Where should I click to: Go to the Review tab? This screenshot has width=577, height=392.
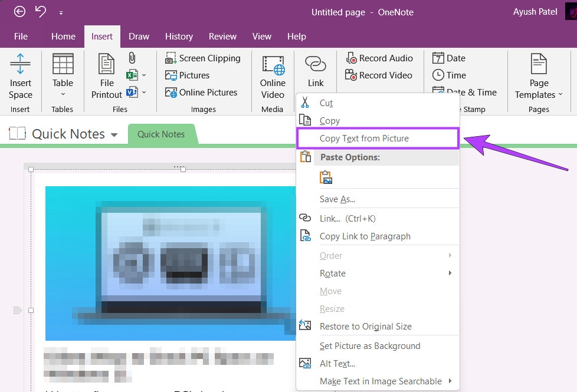(x=222, y=37)
